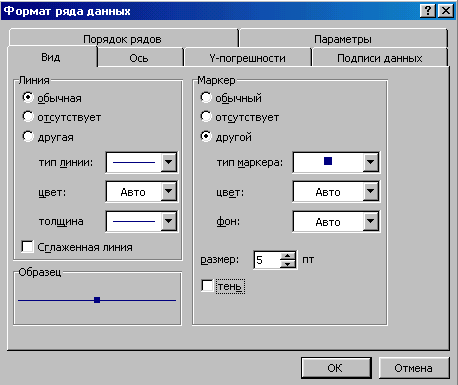This screenshot has height=385, width=458.
Task: Select отсутствует marker radio button
Action: 206,117
